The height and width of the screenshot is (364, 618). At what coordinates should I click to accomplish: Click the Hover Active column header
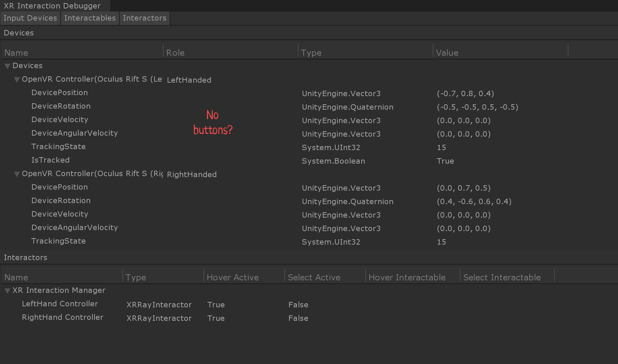point(232,277)
